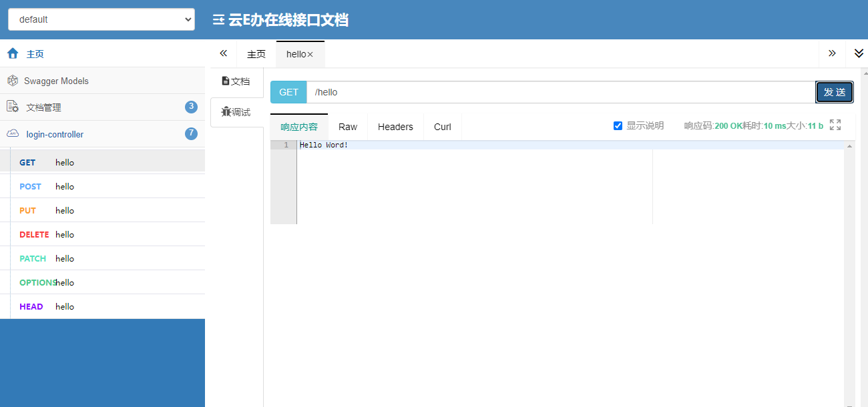
Task: Click the fullscreen expand icon in response
Action: (x=835, y=125)
